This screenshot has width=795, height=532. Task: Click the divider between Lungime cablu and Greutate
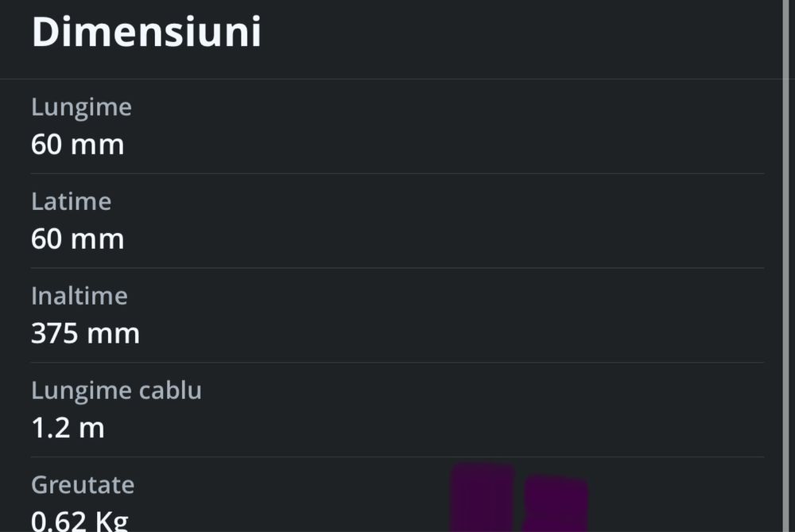[397, 456]
